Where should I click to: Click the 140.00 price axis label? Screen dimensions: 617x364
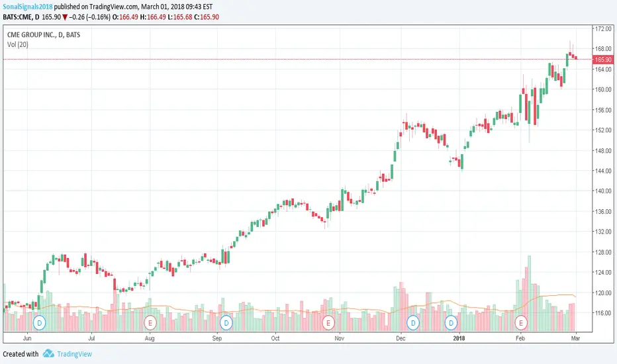pyautogui.click(x=604, y=191)
